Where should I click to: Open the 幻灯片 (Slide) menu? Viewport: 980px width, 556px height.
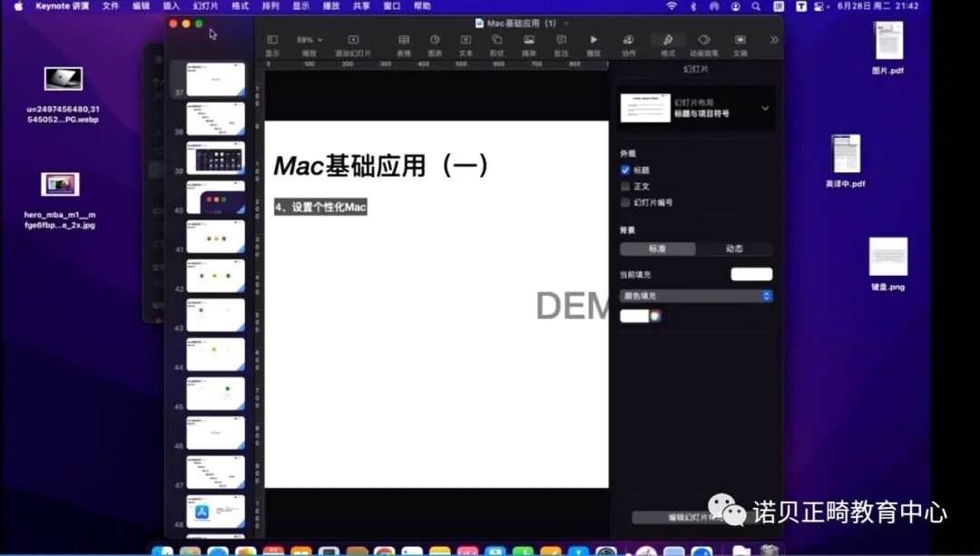coord(206,6)
